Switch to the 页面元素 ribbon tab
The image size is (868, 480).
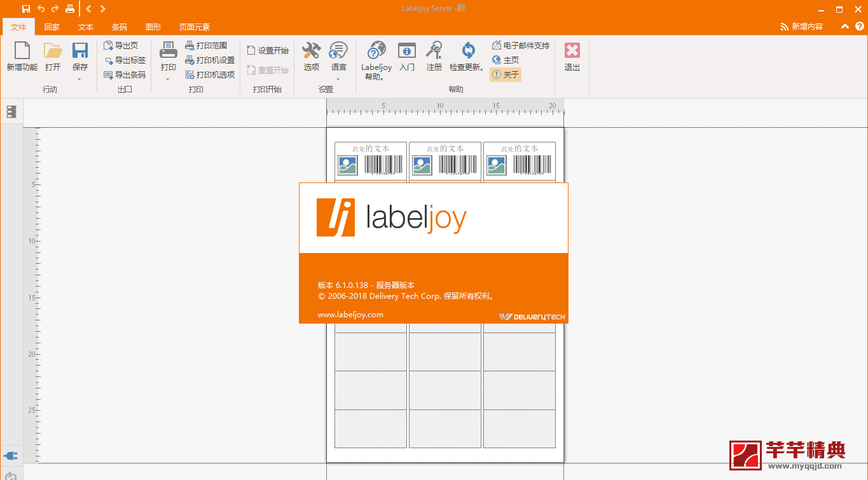tap(195, 27)
